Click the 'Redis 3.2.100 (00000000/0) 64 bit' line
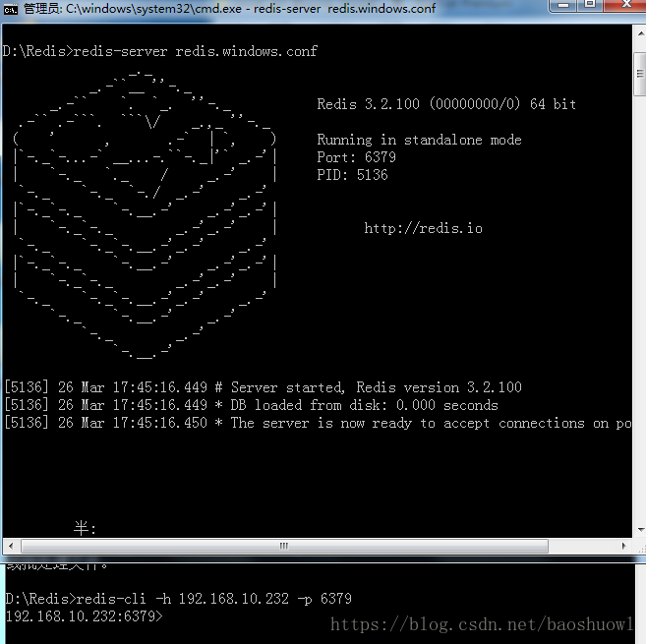This screenshot has width=646, height=644. click(446, 104)
